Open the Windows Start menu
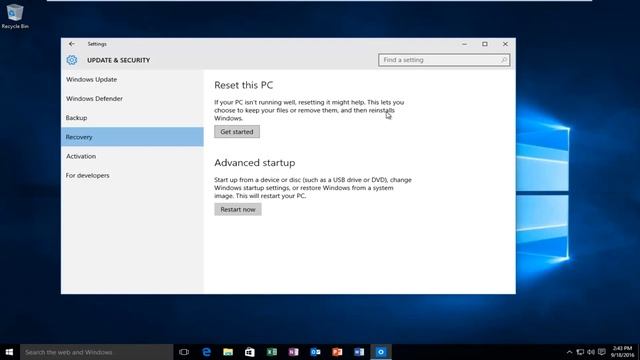640x360 pixels. click(x=9, y=352)
